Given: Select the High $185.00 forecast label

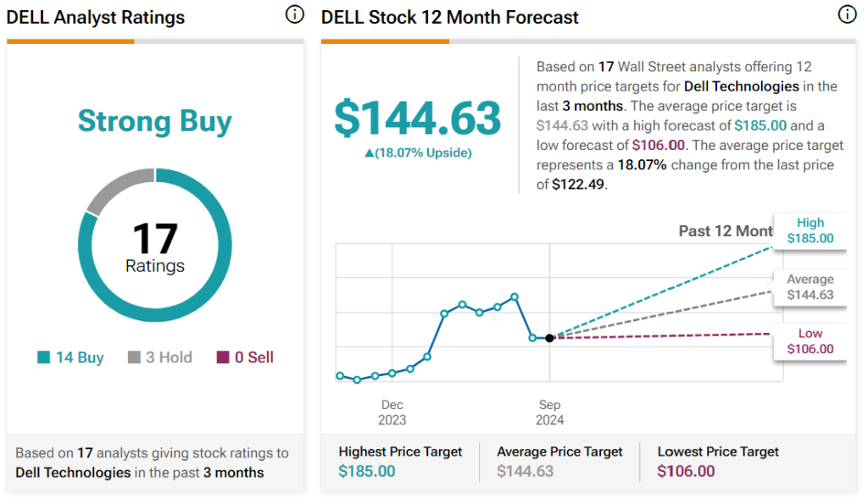Looking at the screenshot, I should (x=810, y=230).
